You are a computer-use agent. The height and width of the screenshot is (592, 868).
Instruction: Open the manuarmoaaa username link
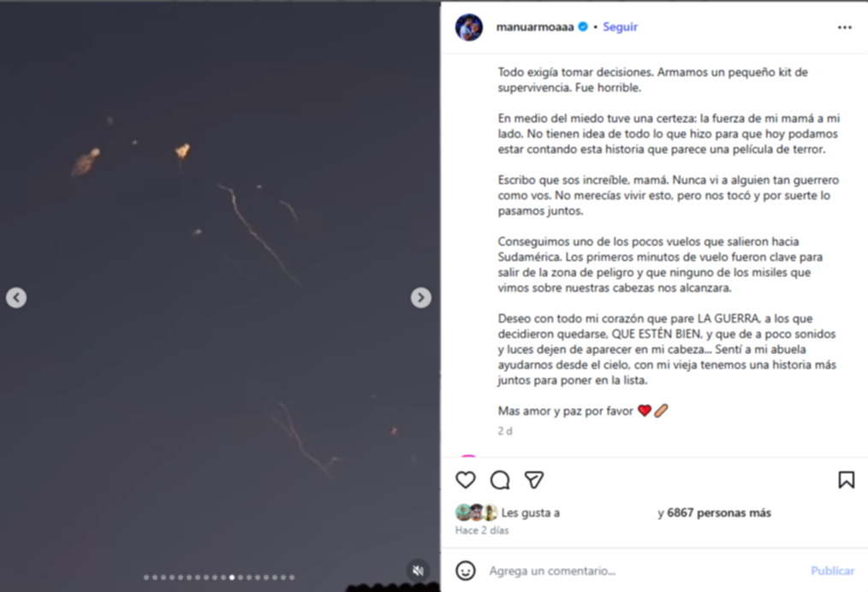(x=536, y=27)
